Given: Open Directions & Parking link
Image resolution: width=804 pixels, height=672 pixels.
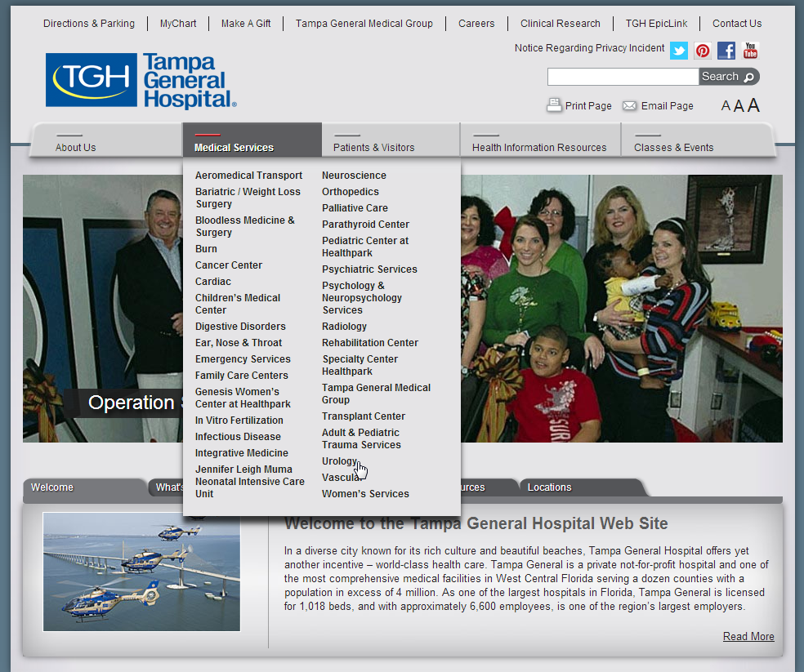Looking at the screenshot, I should tap(89, 24).
